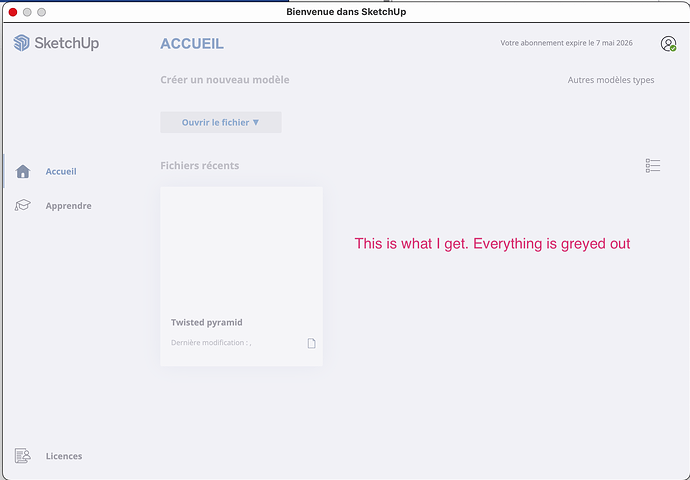This screenshot has height=480, width=690.
Task: Maximize the welcome window
Action: 41,12
